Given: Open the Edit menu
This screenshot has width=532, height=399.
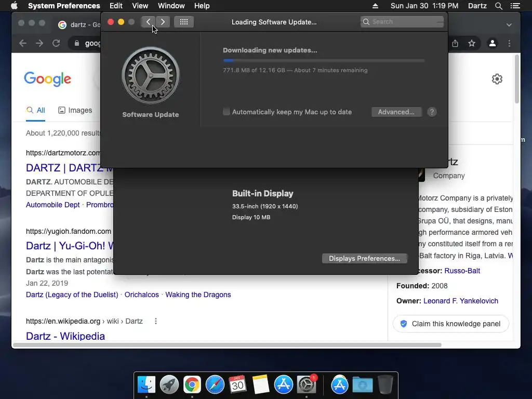Looking at the screenshot, I should click(x=116, y=6).
